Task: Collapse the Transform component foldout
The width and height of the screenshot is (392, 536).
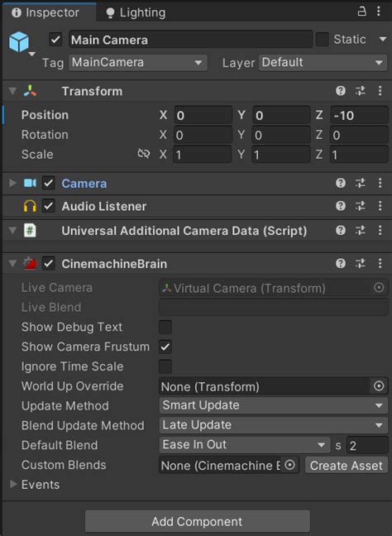Action: (12, 91)
